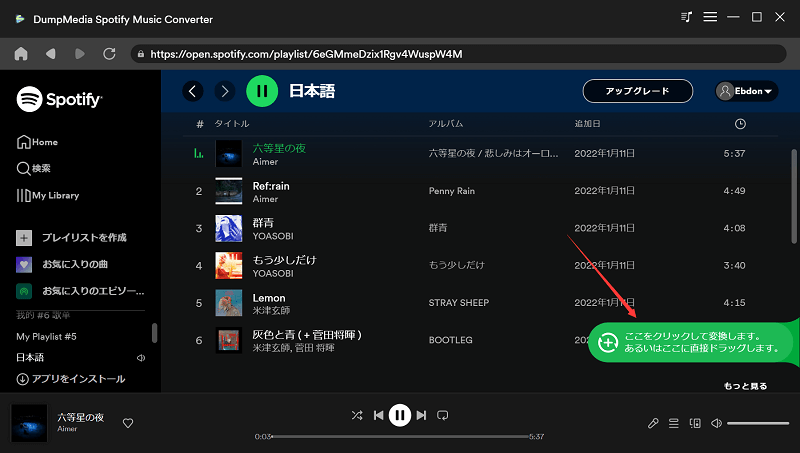Screen dimensions: 800x453
Task: Click もっと見る see more
Action: pyautogui.click(x=745, y=386)
